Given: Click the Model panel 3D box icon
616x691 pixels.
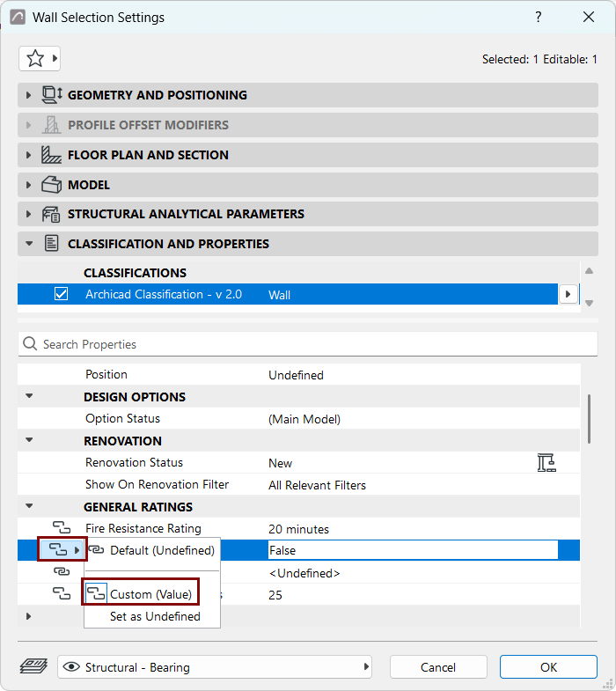Looking at the screenshot, I should tap(51, 185).
